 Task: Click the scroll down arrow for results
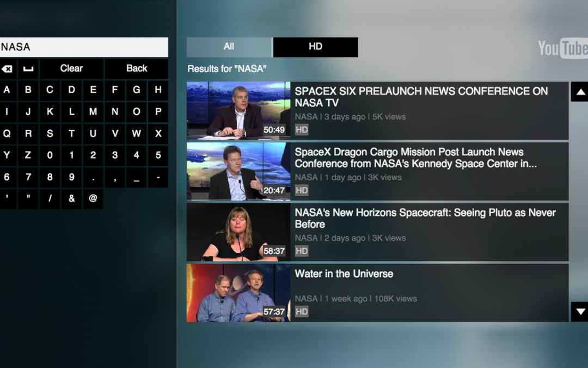pos(580,312)
